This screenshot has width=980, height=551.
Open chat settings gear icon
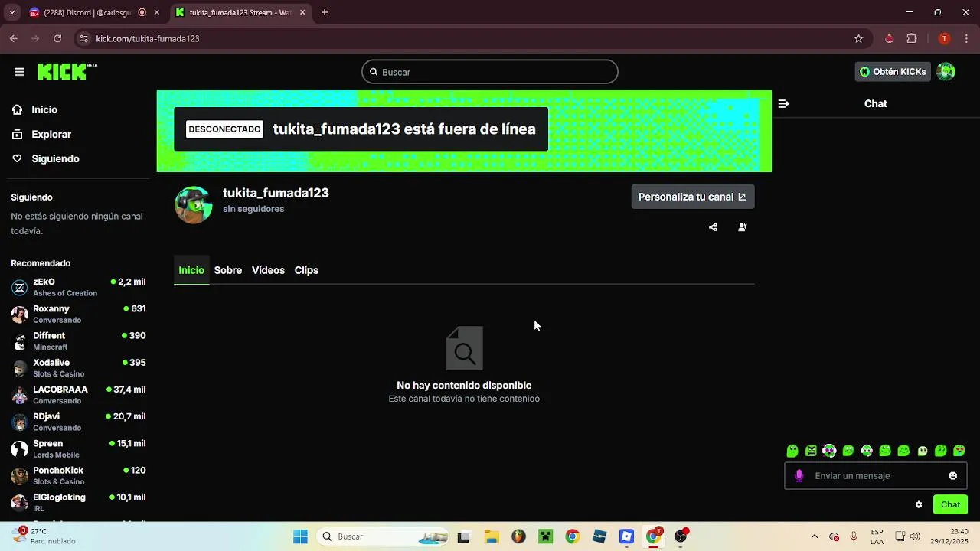click(x=919, y=505)
